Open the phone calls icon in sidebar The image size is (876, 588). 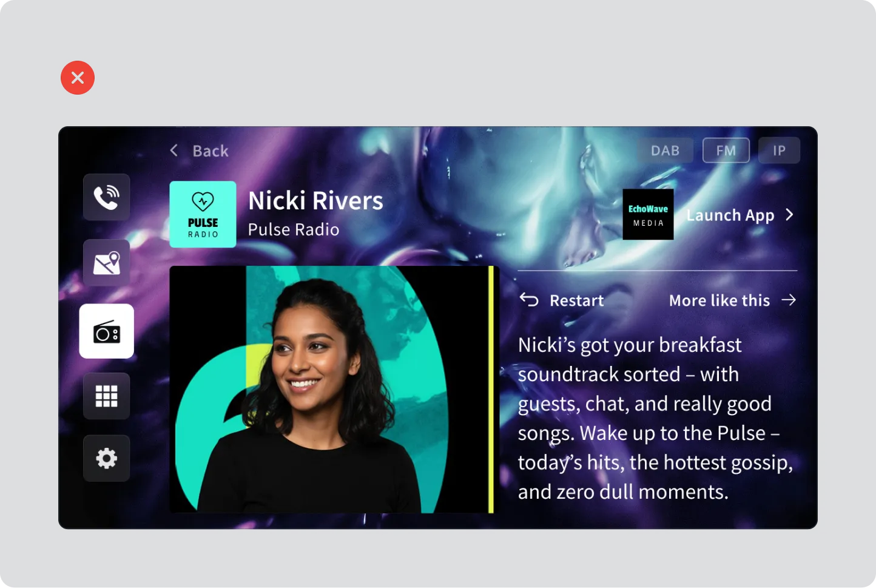(x=107, y=197)
